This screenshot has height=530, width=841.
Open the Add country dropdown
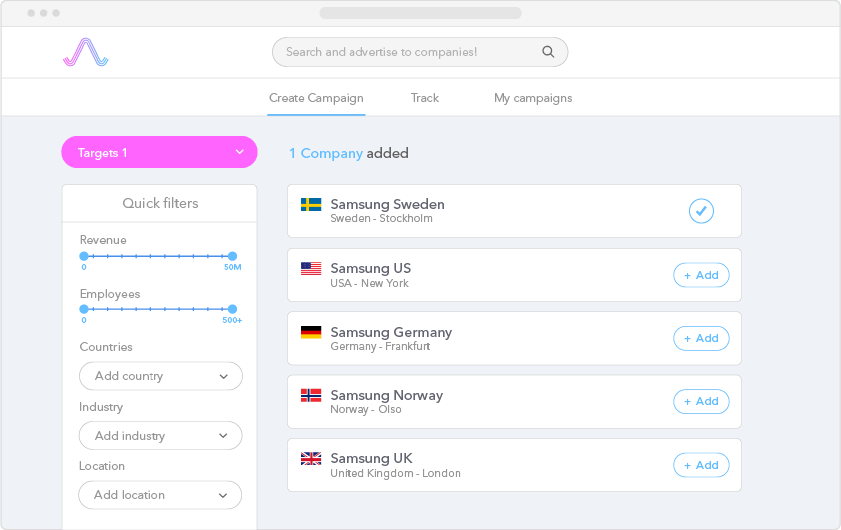(x=161, y=376)
